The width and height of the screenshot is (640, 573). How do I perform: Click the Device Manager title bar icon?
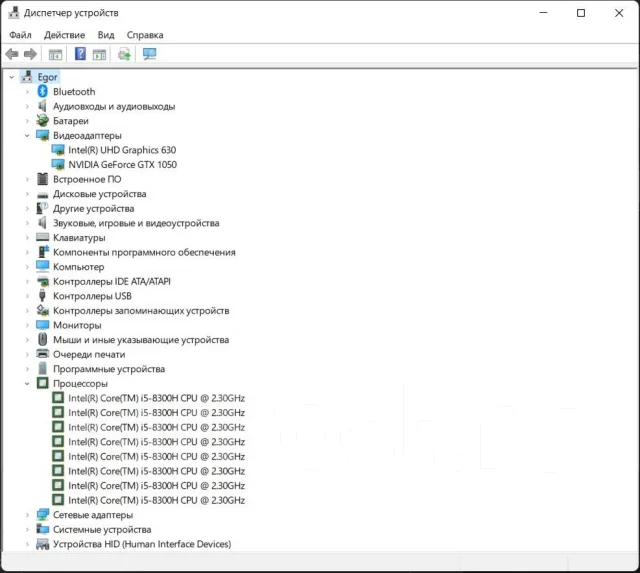coord(14,13)
